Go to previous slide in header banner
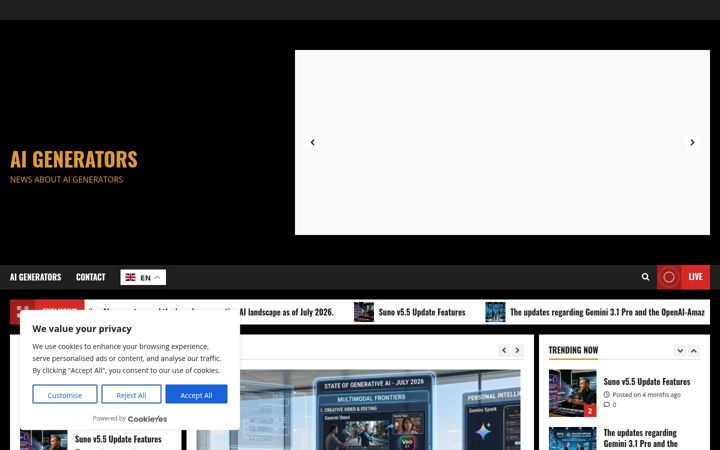 coord(313,142)
